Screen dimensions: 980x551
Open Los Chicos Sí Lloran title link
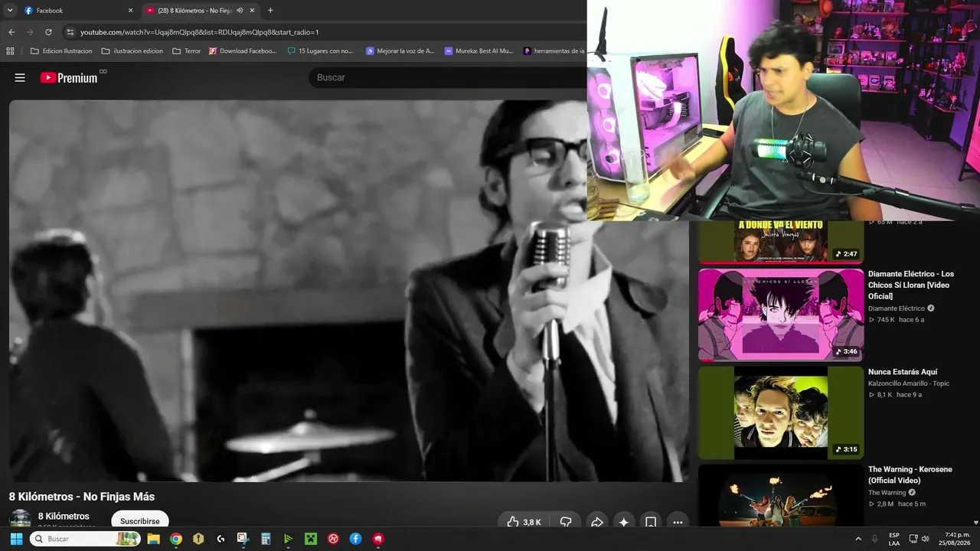[911, 285]
